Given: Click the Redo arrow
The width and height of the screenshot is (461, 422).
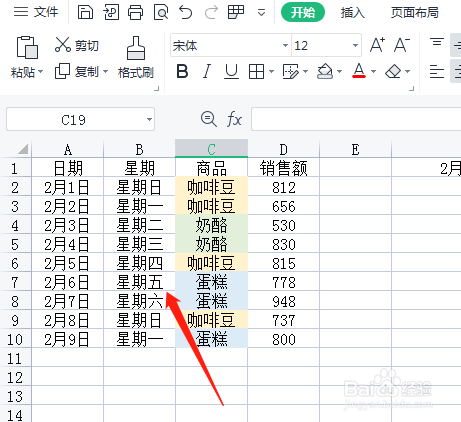Looking at the screenshot, I should 211,12.
